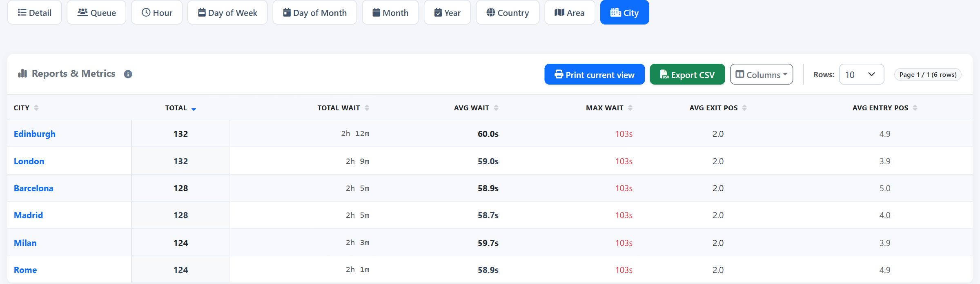Select the Hour tab

coord(157,13)
